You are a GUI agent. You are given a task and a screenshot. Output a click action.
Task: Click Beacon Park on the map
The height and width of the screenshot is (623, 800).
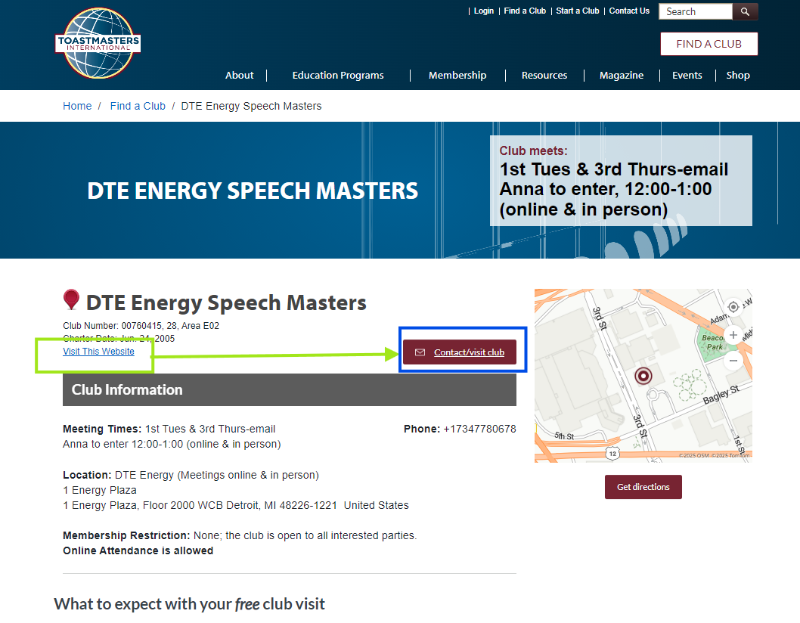(x=713, y=342)
